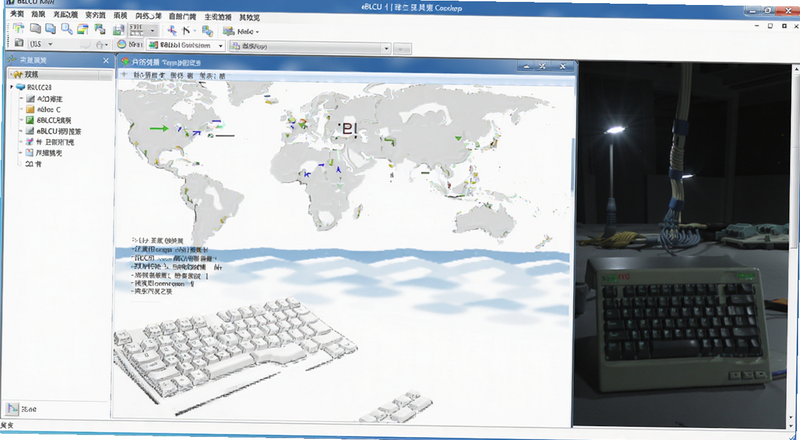Click the blue overlapping pages copy icon
Image resolution: width=800 pixels, height=440 pixels.
click(x=51, y=29)
